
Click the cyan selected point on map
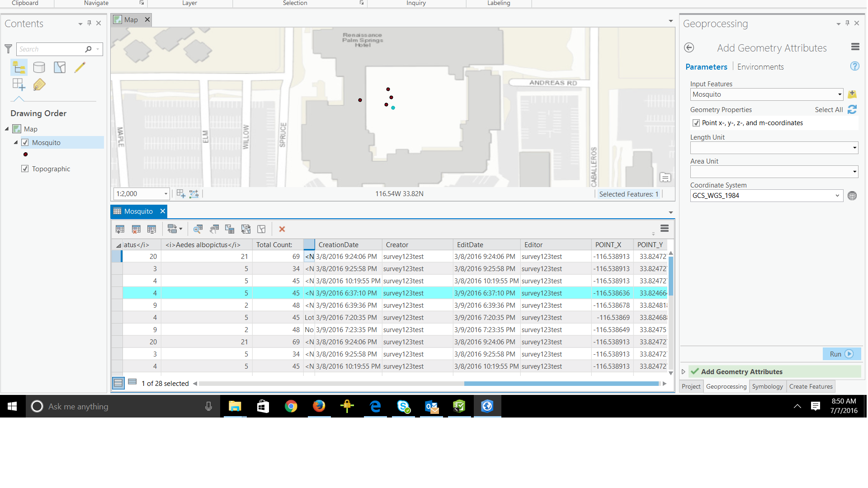click(393, 108)
